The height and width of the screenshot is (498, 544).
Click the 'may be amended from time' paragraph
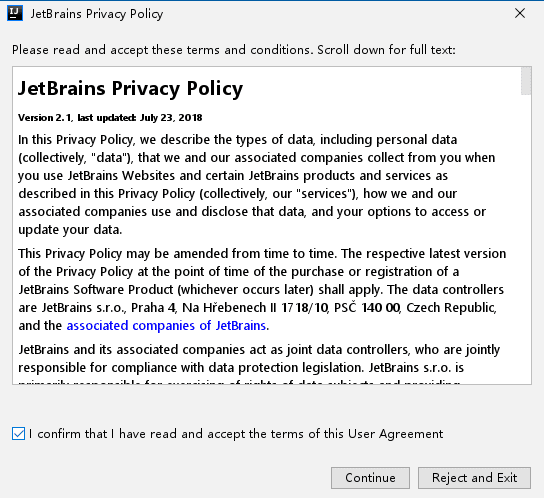tap(262, 289)
